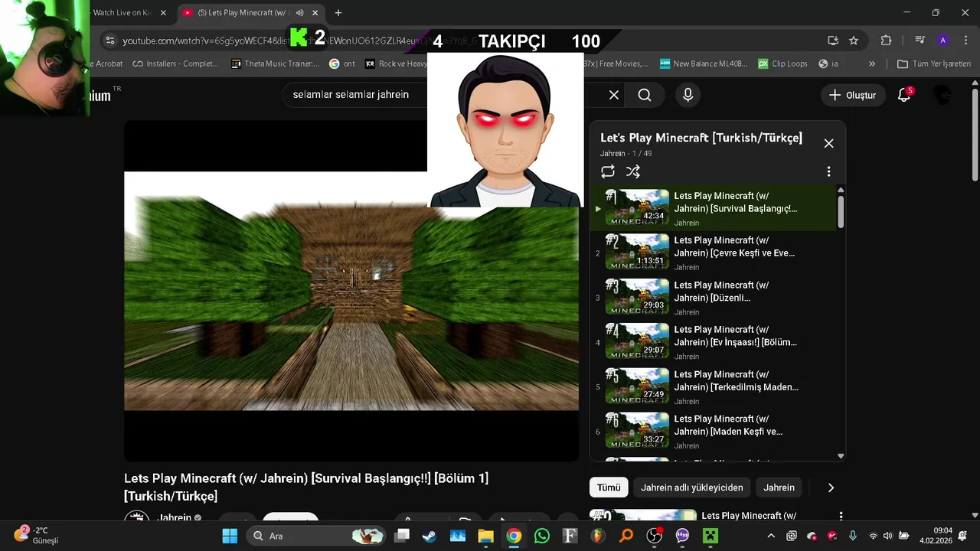Select the Jahrein adlı yükleyiciden chip
The height and width of the screenshot is (551, 980).
click(692, 487)
